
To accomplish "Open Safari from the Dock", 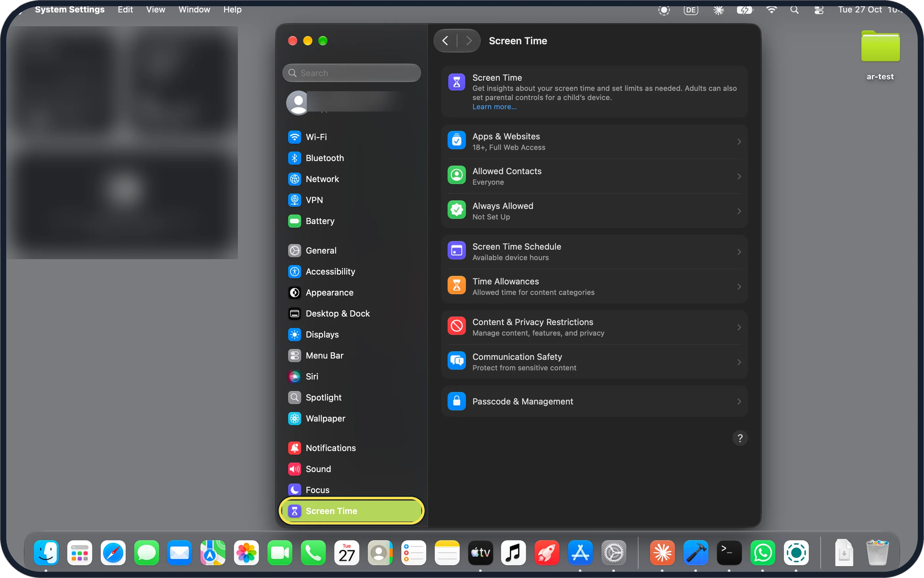I will (113, 553).
